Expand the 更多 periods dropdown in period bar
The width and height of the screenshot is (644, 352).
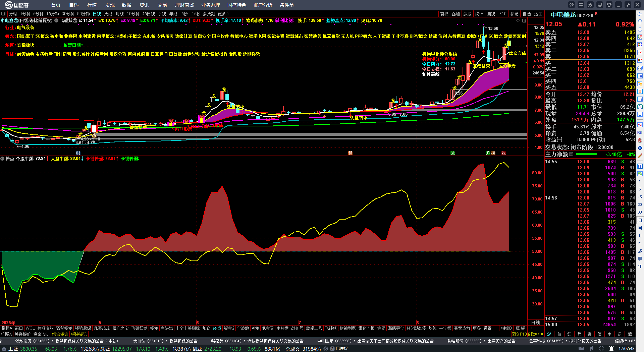tap(223, 14)
